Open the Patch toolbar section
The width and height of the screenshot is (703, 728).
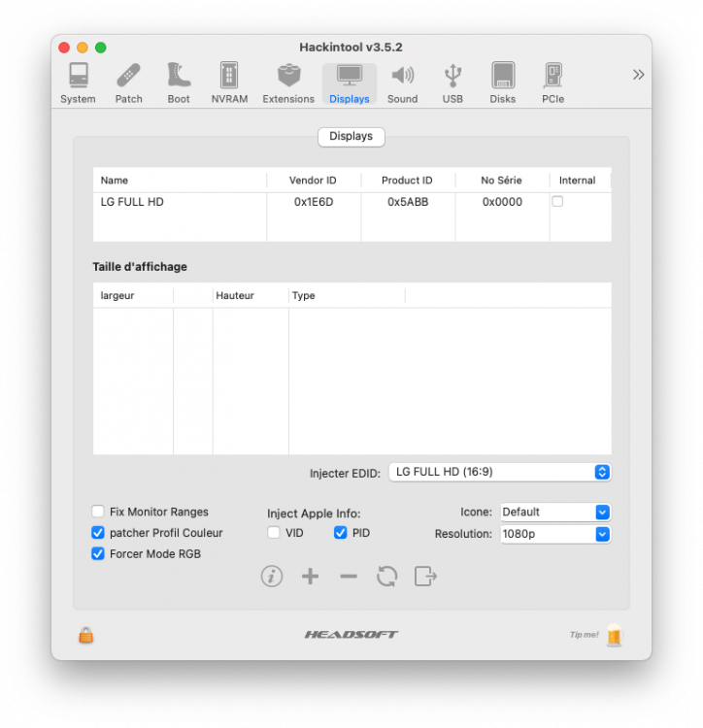pyautogui.click(x=128, y=83)
